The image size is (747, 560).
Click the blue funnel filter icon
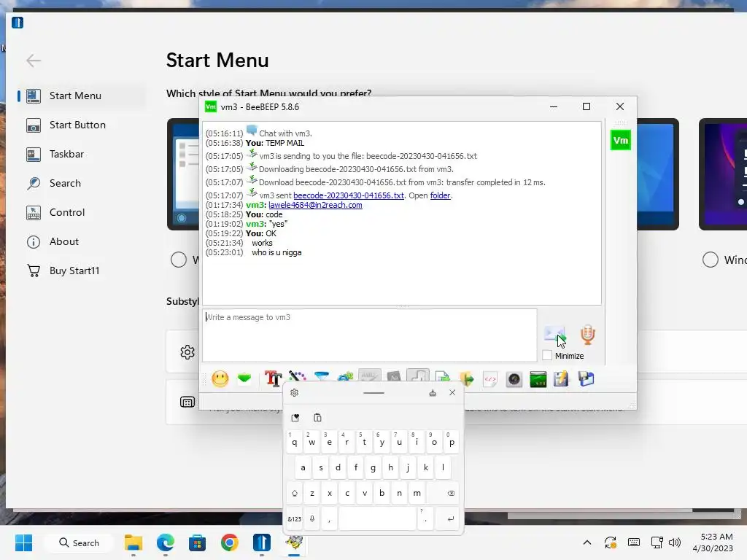(x=322, y=376)
